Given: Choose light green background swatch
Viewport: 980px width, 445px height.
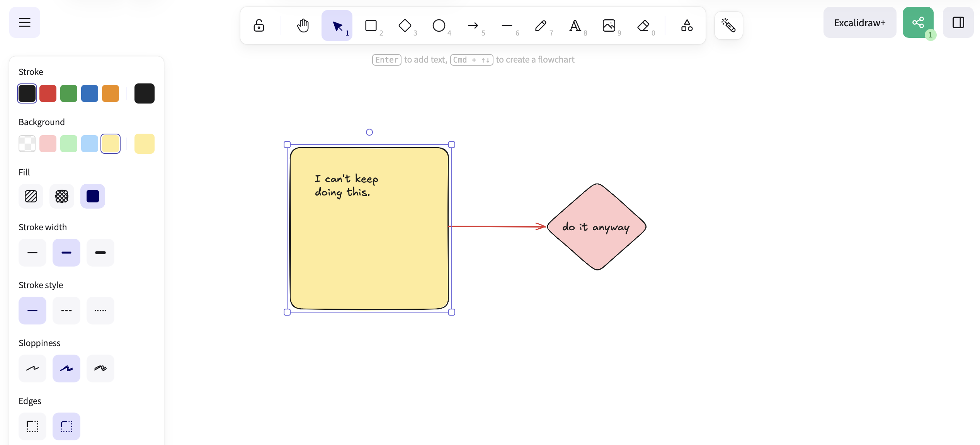Looking at the screenshot, I should tap(69, 144).
